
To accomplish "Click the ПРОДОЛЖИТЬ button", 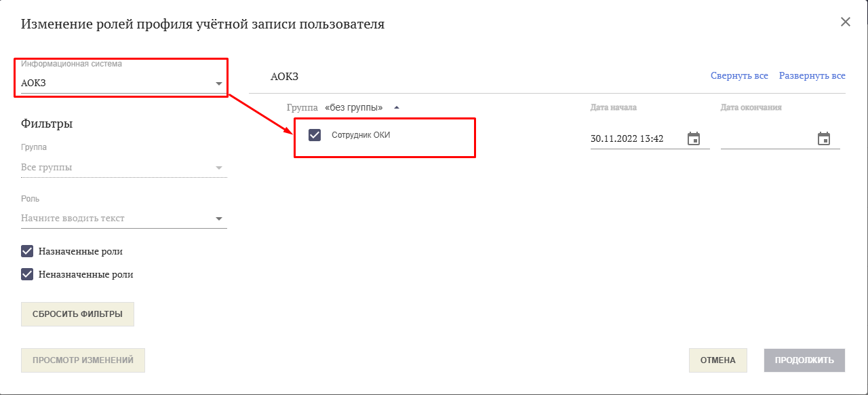I will [x=804, y=360].
